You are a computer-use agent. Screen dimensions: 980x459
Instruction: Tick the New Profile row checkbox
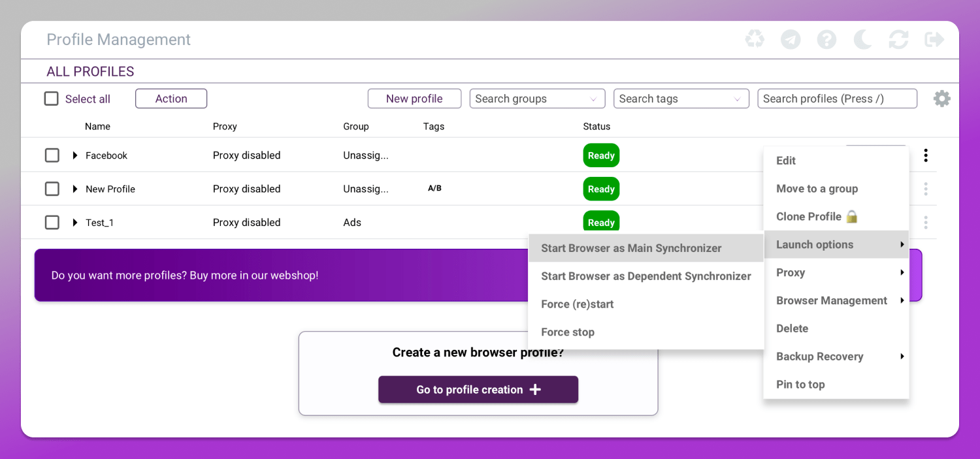point(52,189)
